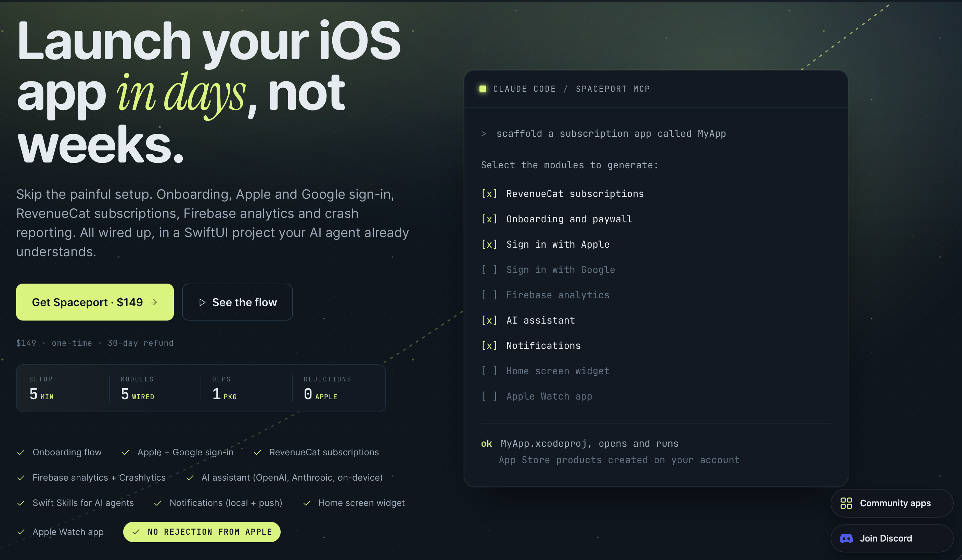This screenshot has width=962, height=560.
Task: Enable the Firebase analytics module checkbox
Action: coord(489,295)
